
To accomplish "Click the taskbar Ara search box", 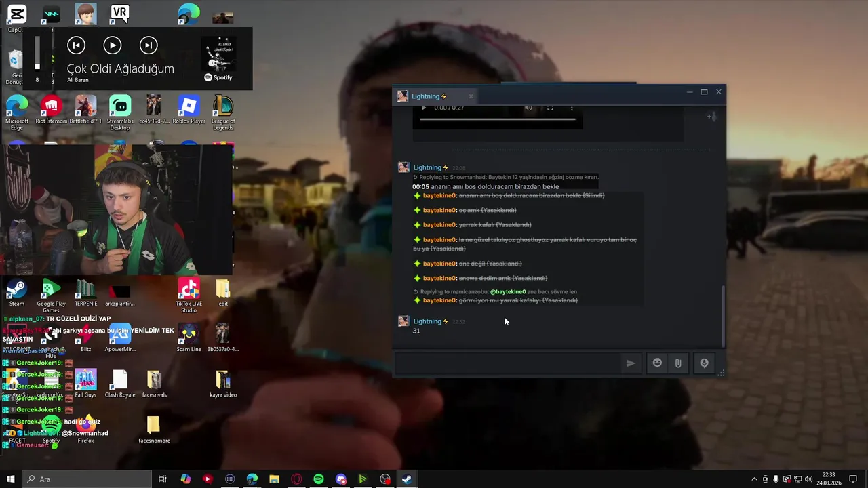I will coord(87,479).
